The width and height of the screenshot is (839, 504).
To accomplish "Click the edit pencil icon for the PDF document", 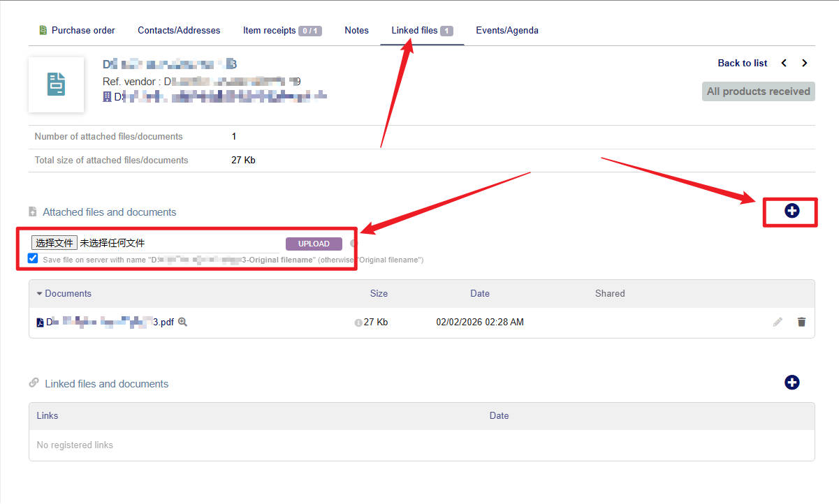I will point(778,322).
